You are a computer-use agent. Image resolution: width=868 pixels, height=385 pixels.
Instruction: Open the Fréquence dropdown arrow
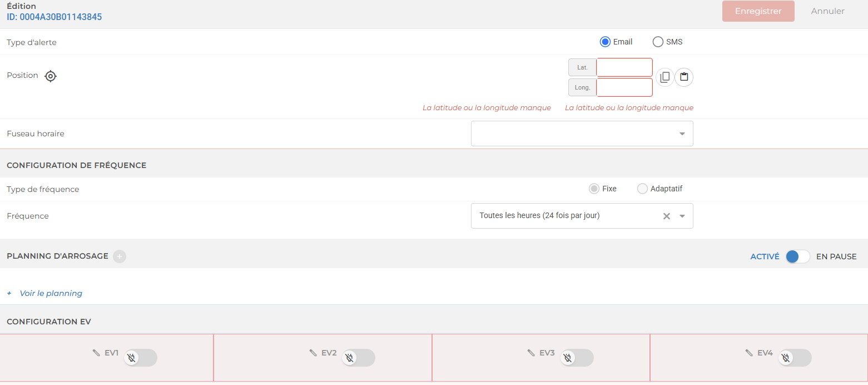coord(682,216)
